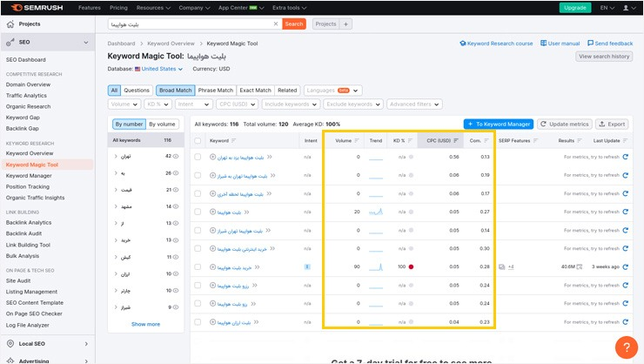Refresh the last row with CPC 0.04
644x364 pixels.
pos(625,322)
